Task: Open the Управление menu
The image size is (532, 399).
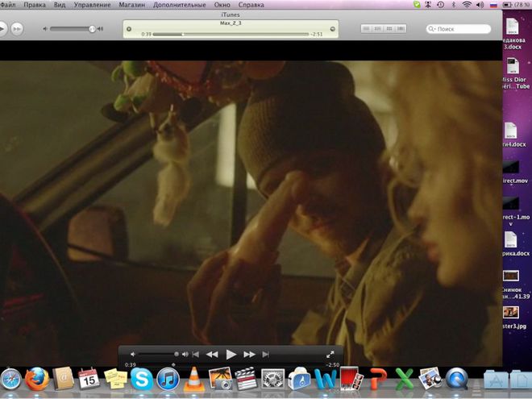Action: click(92, 5)
